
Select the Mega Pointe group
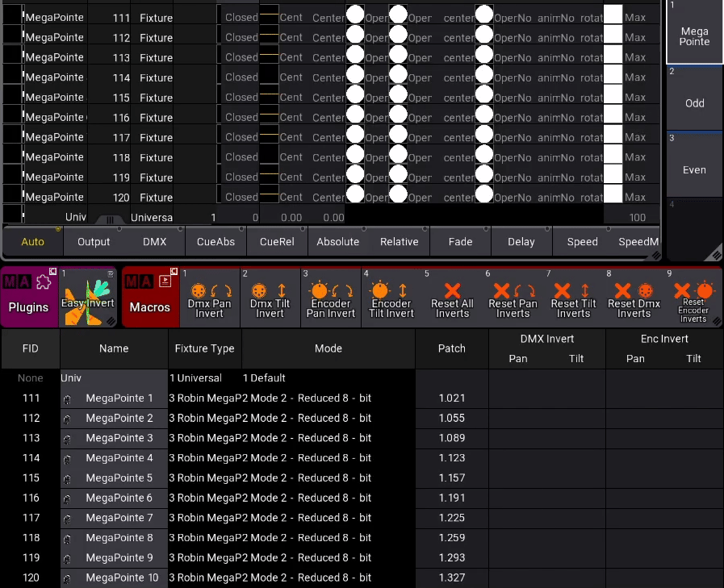(694, 33)
